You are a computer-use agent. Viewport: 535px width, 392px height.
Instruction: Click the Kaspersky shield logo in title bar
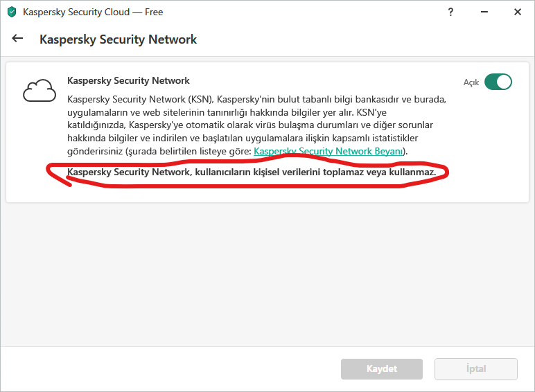[12, 12]
